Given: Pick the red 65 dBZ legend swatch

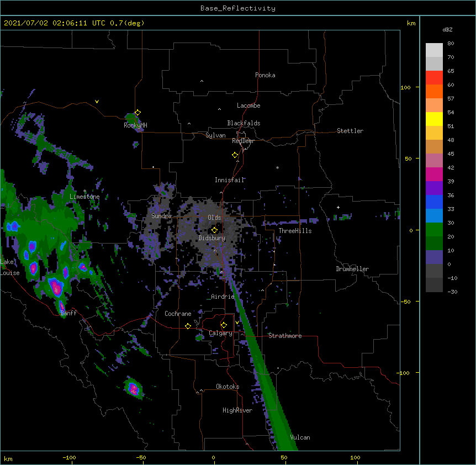Looking at the screenshot, I should click(434, 78).
